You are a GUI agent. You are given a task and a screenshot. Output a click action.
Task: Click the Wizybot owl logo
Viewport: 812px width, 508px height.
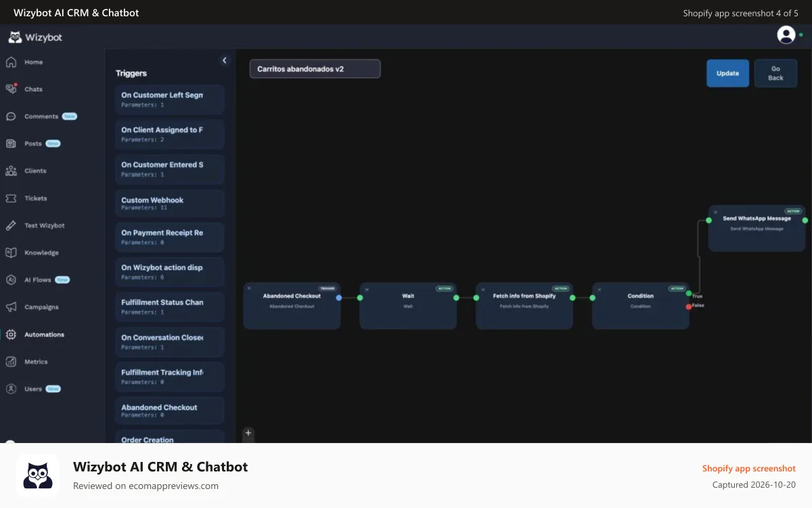(x=15, y=37)
